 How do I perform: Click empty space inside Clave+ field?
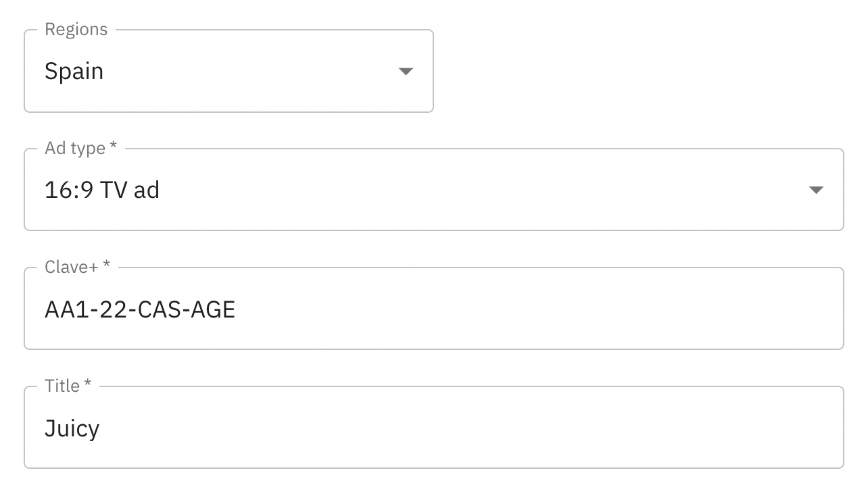[541, 309]
